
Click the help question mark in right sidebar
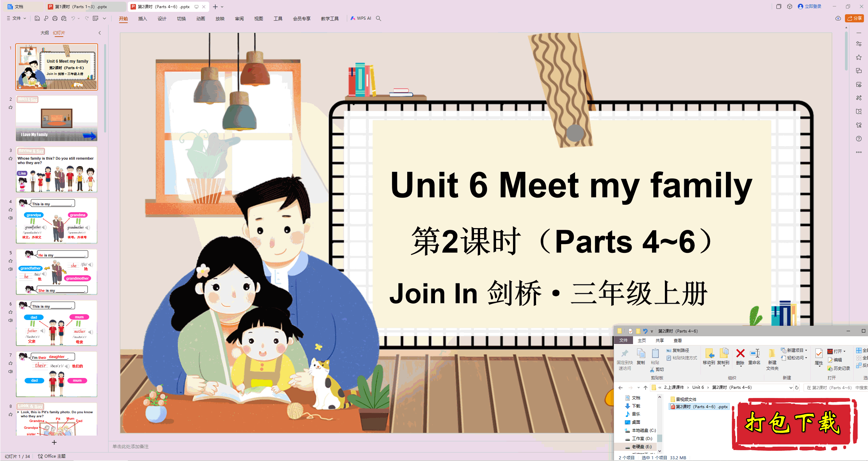[859, 139]
